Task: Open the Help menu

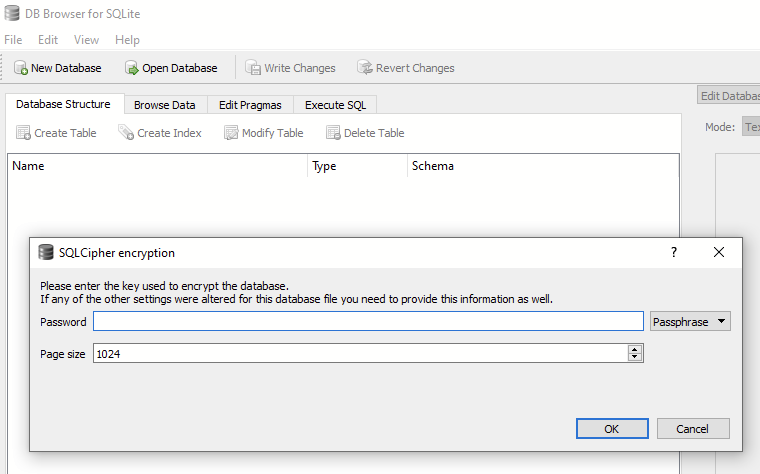Action: [x=127, y=40]
